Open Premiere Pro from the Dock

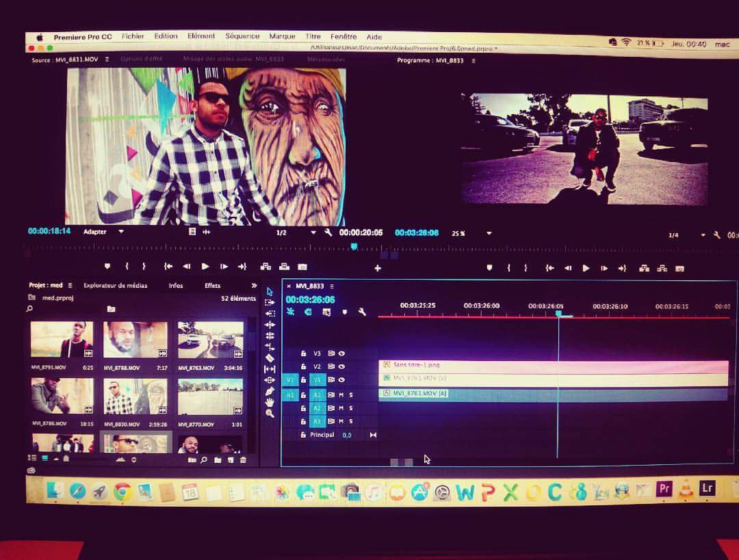point(664,489)
